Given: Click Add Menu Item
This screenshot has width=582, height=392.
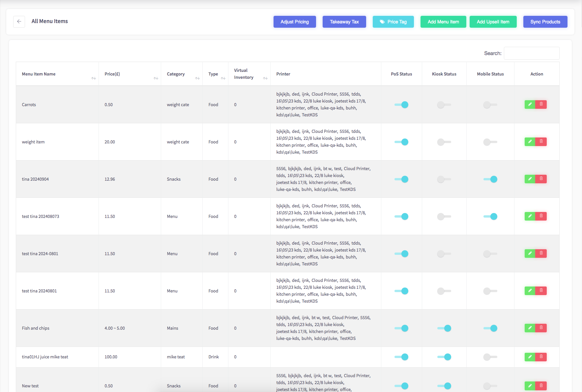Looking at the screenshot, I should click(443, 22).
